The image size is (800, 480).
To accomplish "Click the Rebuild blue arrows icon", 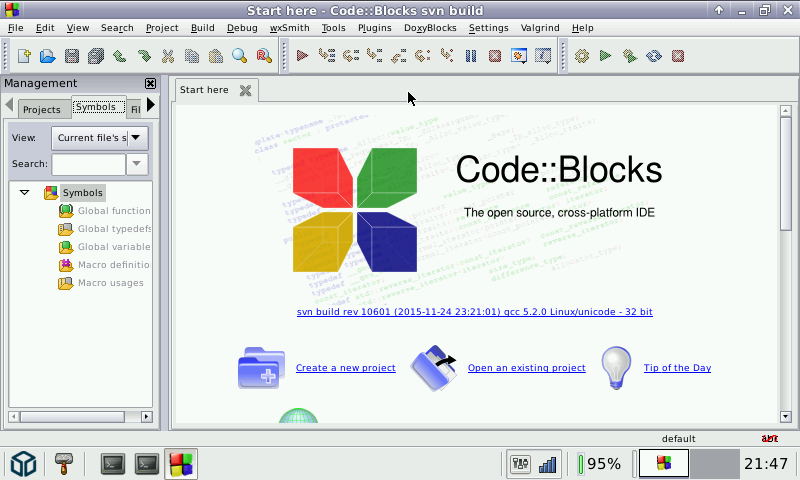I will click(654, 55).
